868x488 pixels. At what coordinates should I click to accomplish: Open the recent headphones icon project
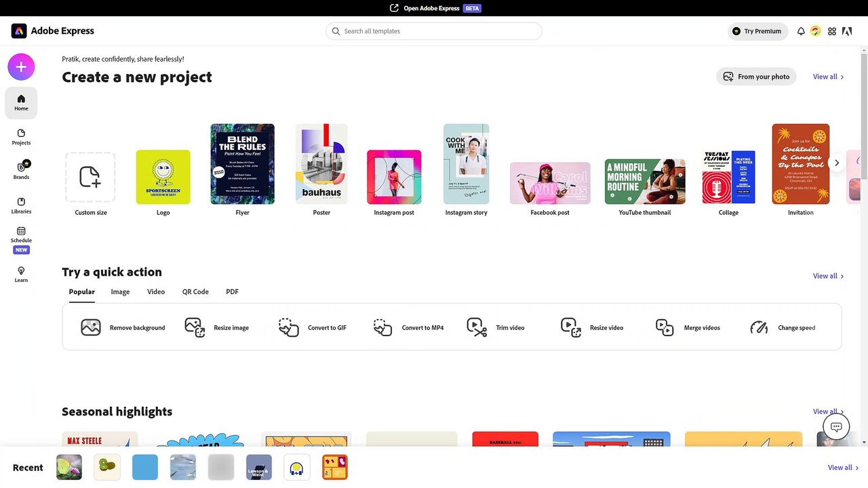[297, 468]
